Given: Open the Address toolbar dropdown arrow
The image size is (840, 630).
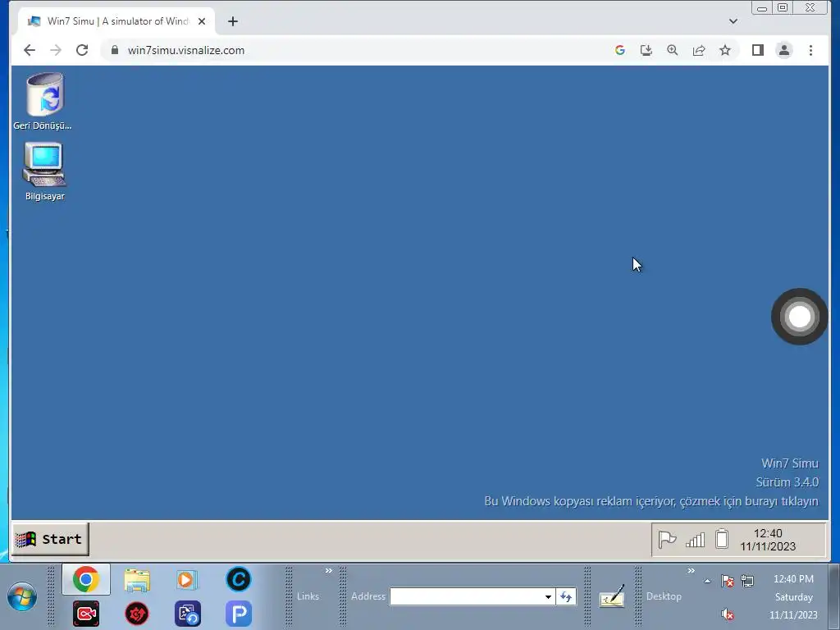Looking at the screenshot, I should point(548,597).
